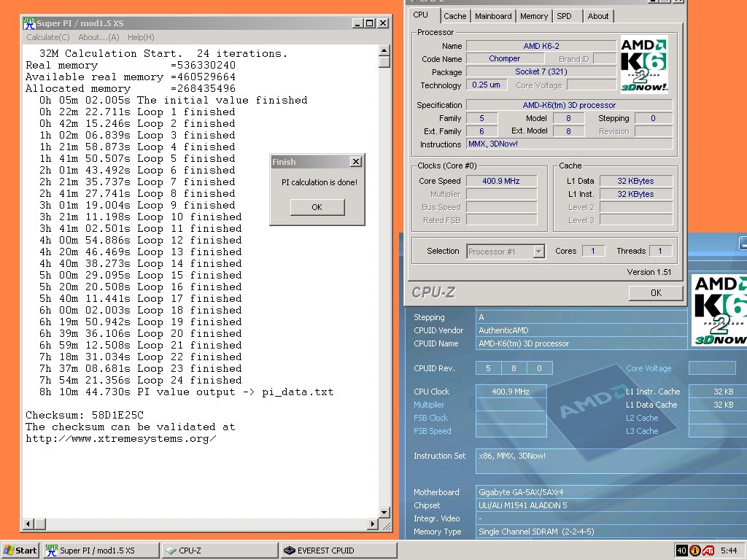747x560 pixels.
Task: Open the About...(A) menu
Action: pyautogui.click(x=98, y=37)
